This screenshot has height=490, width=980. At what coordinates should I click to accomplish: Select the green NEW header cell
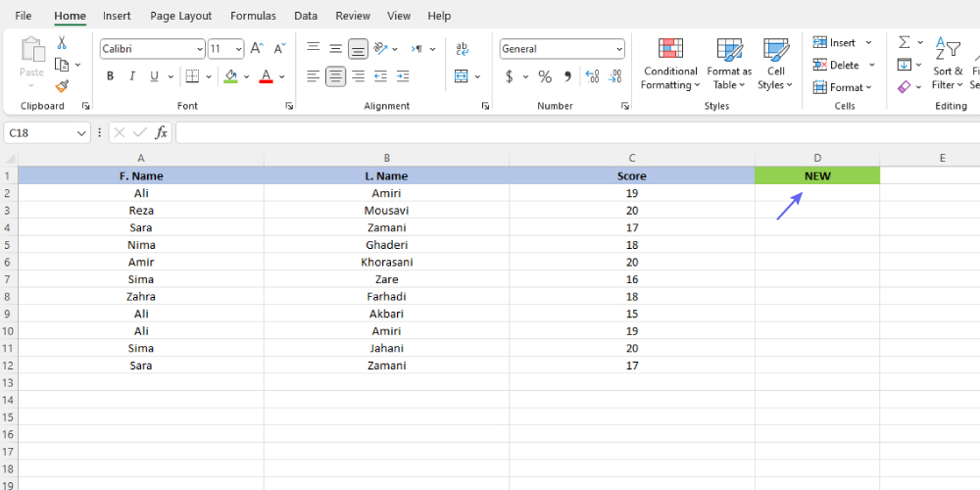(816, 176)
